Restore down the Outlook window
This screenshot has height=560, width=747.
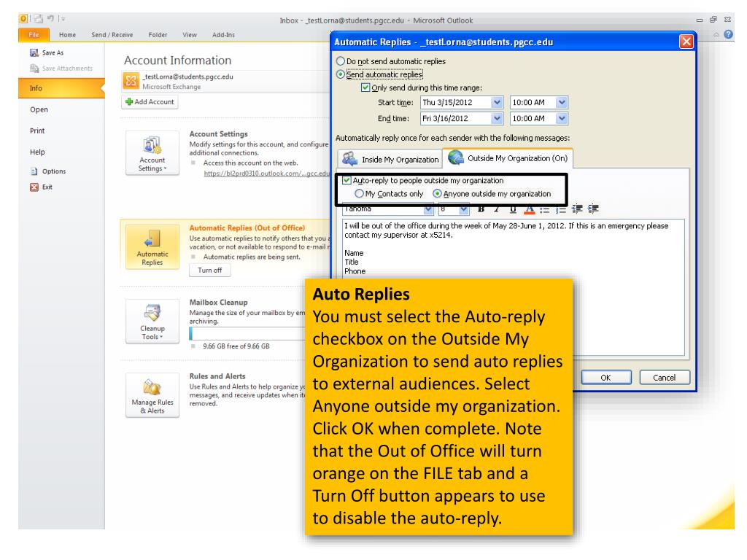(713, 20)
